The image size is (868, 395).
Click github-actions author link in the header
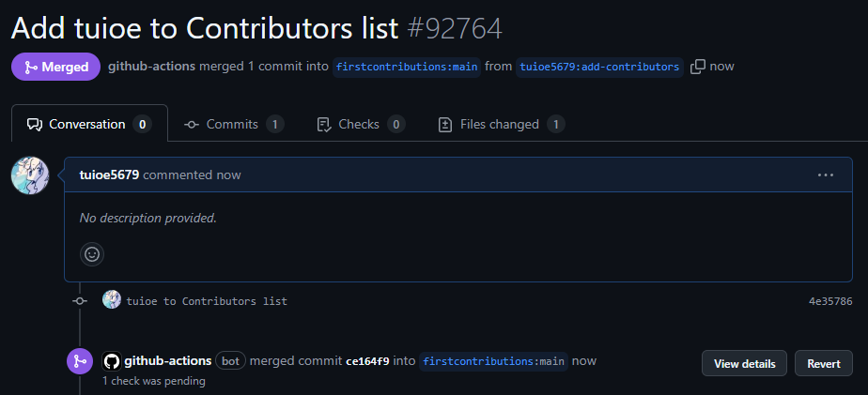[151, 67]
